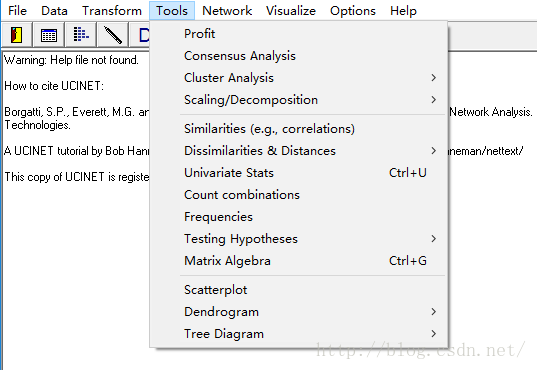Choose Consensus Analysis menu entry
This screenshot has height=370, width=537.
[299, 56]
